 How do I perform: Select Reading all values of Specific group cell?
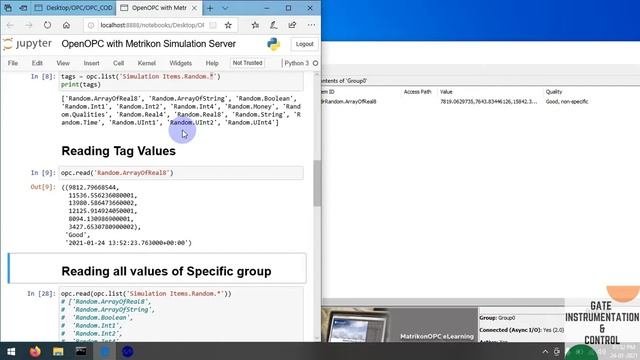click(157, 268)
